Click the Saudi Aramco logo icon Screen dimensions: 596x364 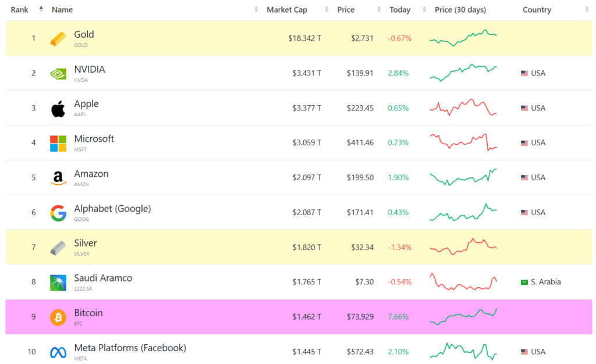(58, 283)
